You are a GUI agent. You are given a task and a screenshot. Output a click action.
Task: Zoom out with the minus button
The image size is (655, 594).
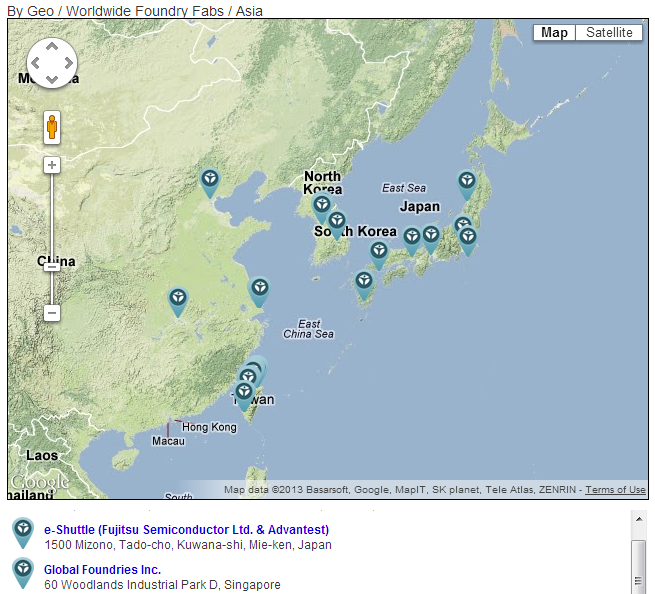coord(52,313)
